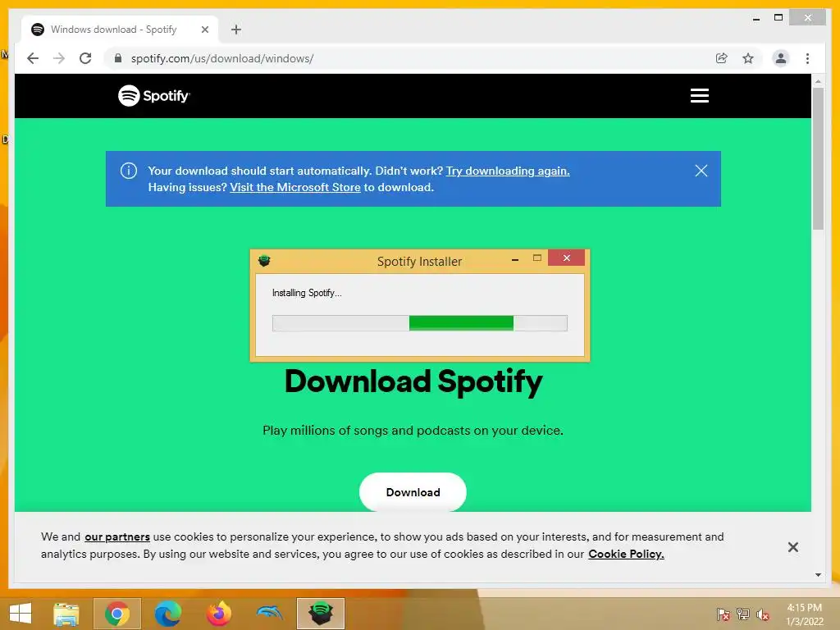
Task: Click the muted volume tray icon
Action: 763,614
